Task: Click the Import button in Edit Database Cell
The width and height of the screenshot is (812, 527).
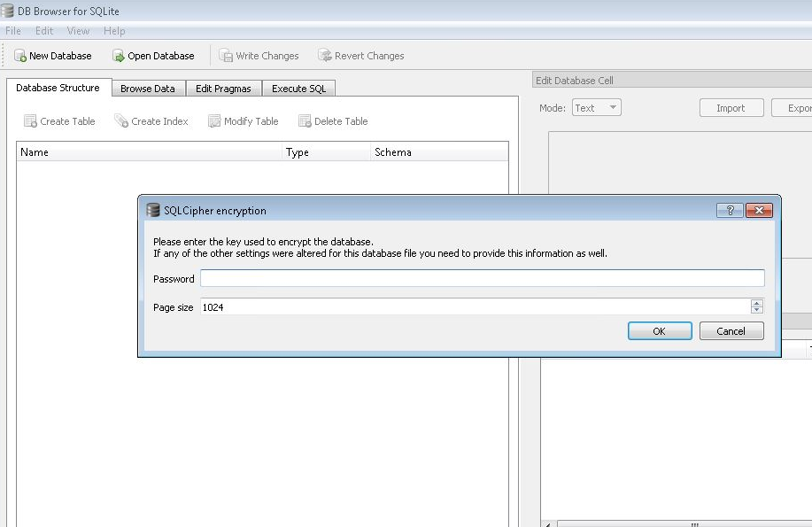Action: (x=731, y=108)
